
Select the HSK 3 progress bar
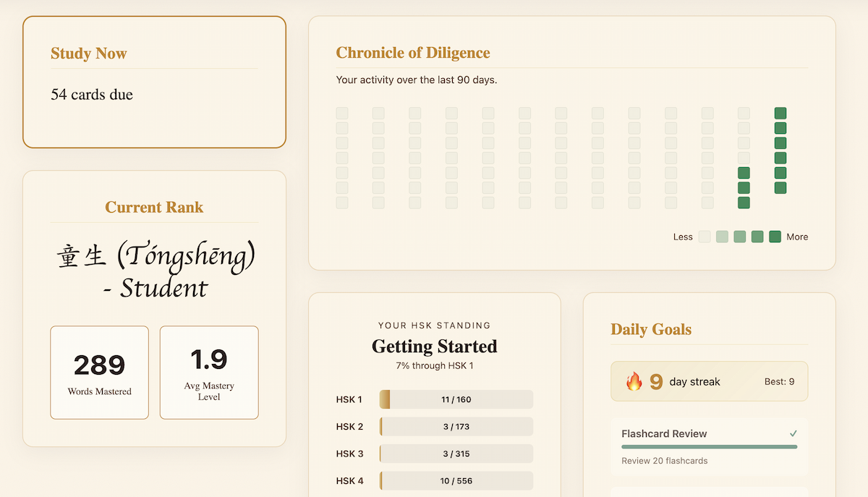coord(456,454)
